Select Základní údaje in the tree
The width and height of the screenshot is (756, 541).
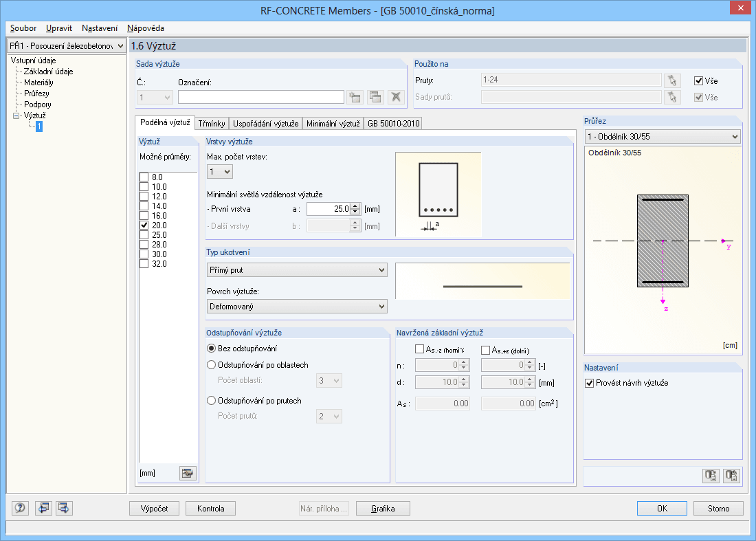(48, 71)
